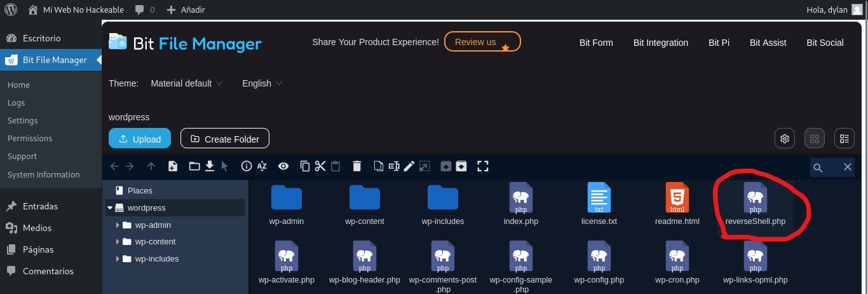
Task: Click the Review us button
Action: [482, 42]
